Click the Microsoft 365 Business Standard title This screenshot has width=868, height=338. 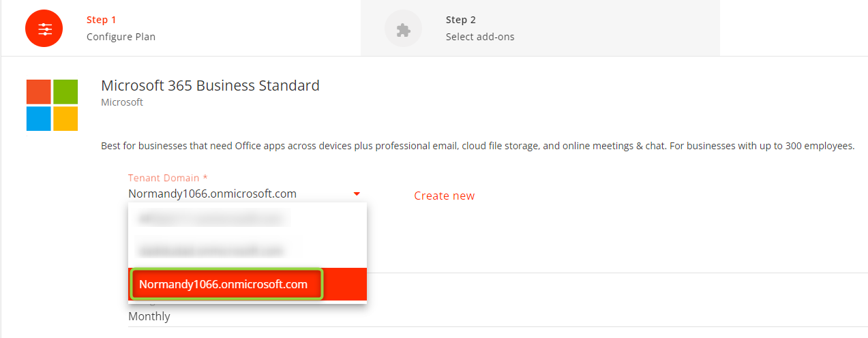click(210, 86)
